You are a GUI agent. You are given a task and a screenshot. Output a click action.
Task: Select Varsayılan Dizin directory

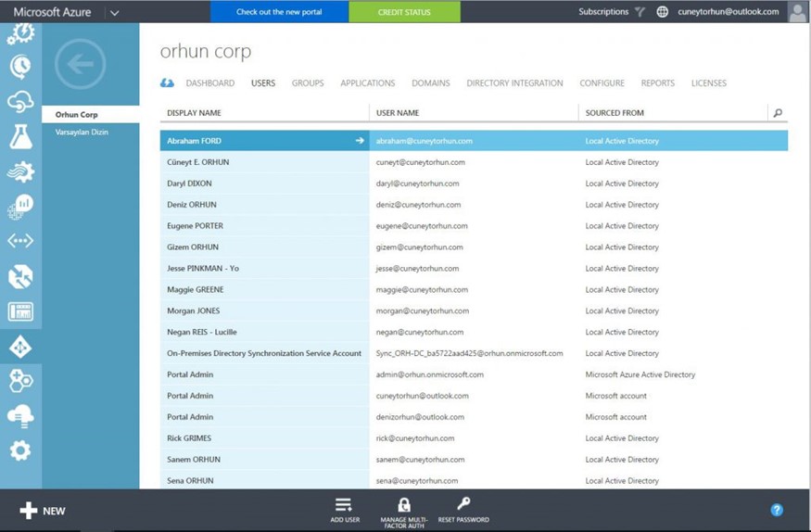coord(82,132)
